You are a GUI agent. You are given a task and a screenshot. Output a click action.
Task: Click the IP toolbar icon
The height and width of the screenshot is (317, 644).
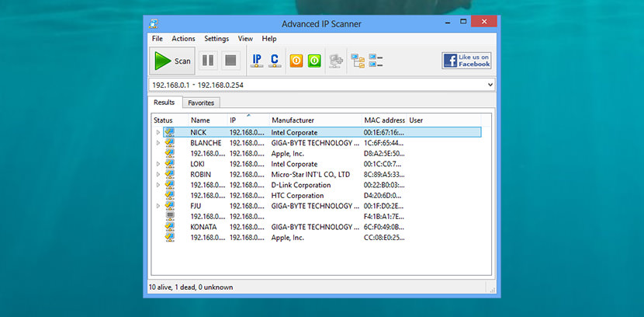pyautogui.click(x=257, y=61)
